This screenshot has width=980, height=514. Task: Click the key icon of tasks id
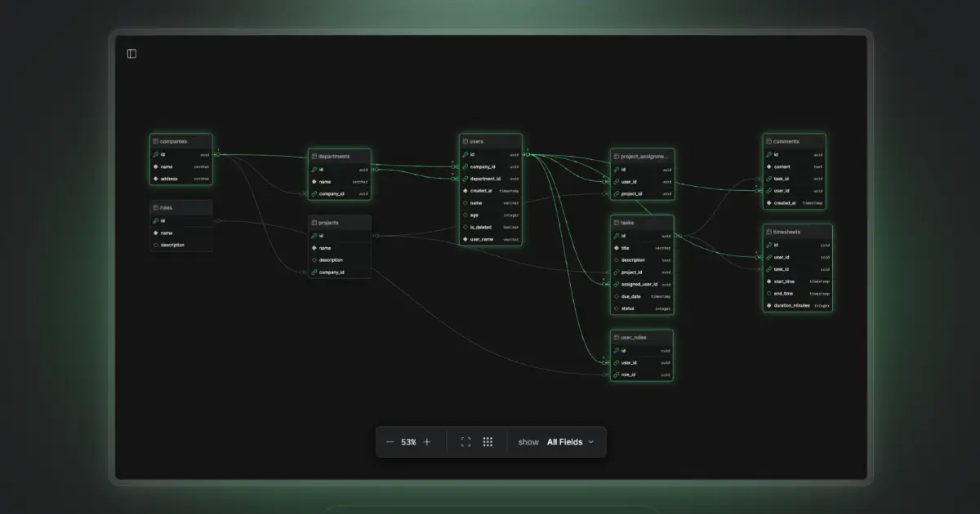616,235
